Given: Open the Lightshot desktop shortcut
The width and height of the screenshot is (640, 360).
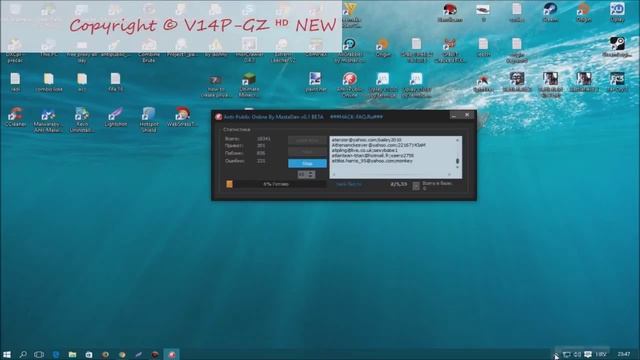Looking at the screenshot, I should (116, 117).
